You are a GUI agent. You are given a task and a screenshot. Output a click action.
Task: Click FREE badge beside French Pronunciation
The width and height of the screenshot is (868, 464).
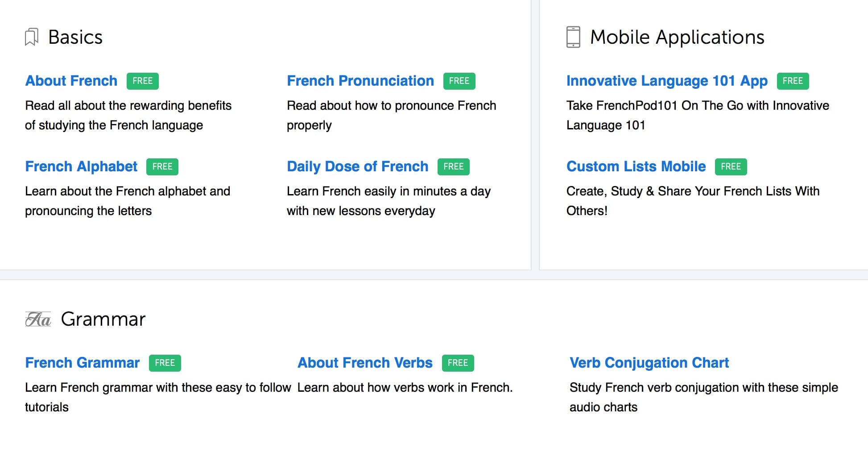(459, 81)
